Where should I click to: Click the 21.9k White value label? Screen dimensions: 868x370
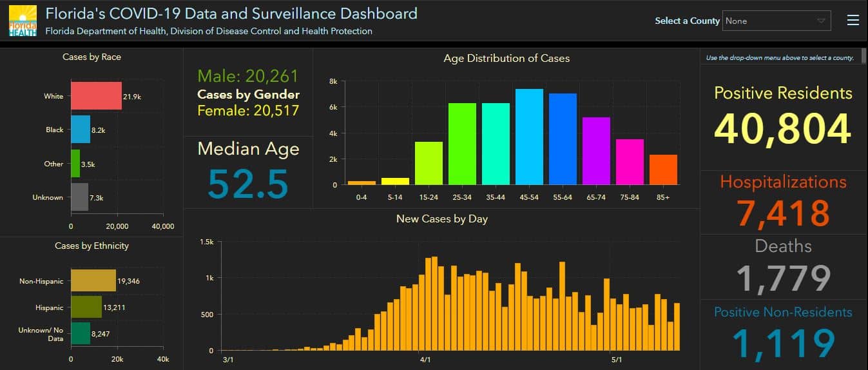click(x=132, y=96)
